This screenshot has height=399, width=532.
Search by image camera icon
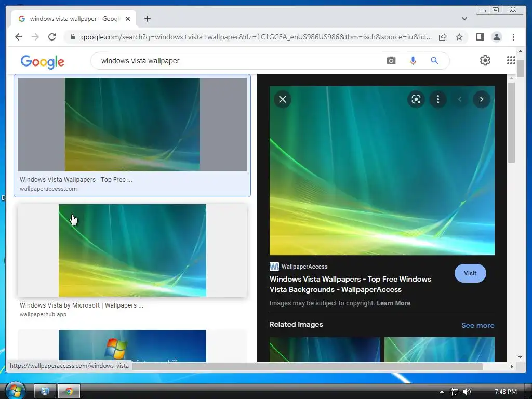coord(391,61)
